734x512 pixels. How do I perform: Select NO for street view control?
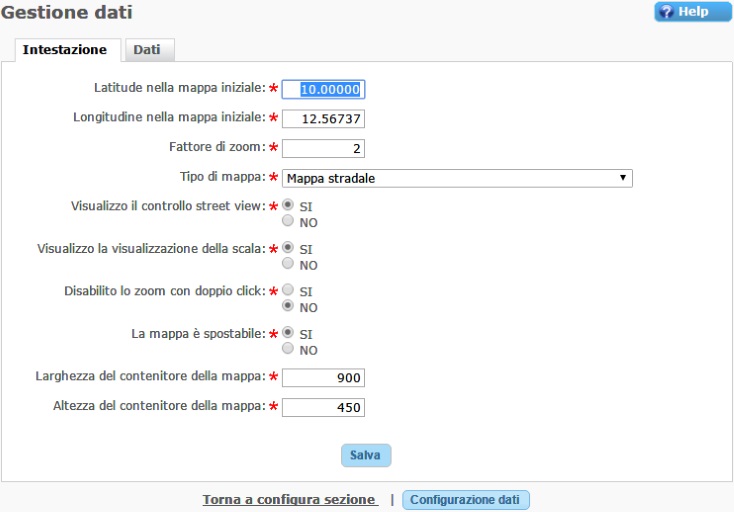click(289, 222)
